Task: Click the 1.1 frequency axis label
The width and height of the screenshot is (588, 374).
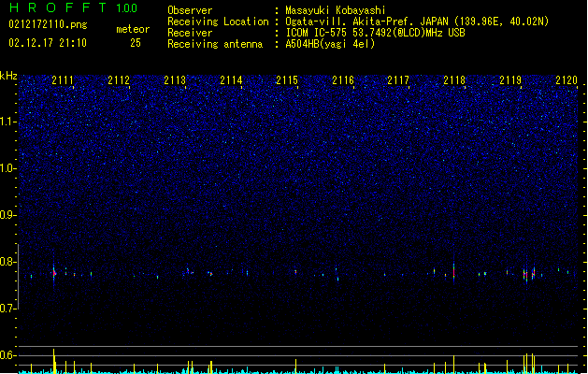Action: click(x=7, y=122)
